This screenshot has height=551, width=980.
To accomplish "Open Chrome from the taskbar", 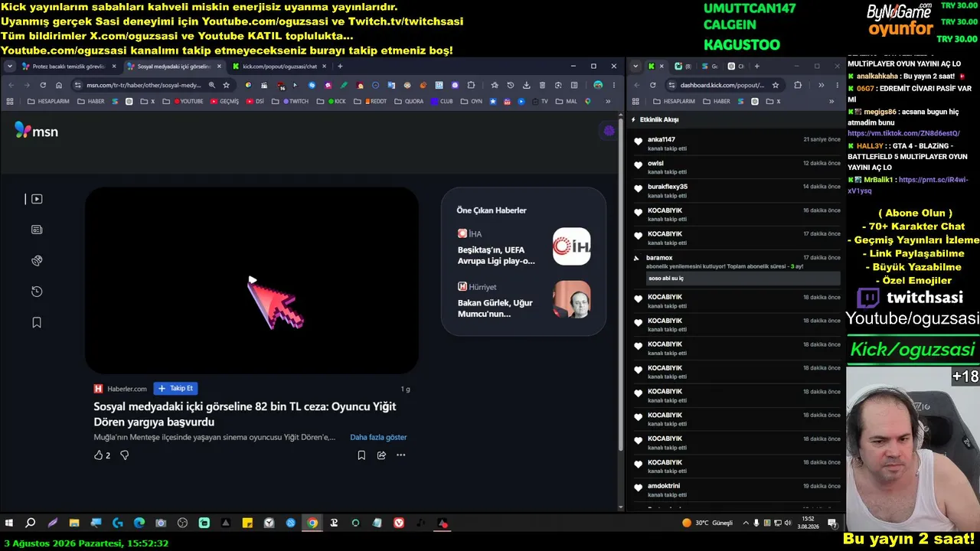I will 312,523.
